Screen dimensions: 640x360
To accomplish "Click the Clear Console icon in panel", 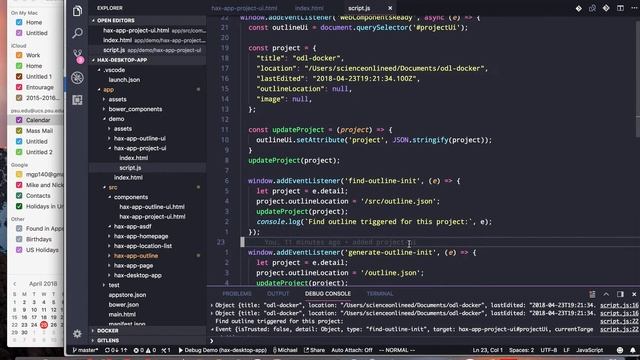I will coord(592,294).
